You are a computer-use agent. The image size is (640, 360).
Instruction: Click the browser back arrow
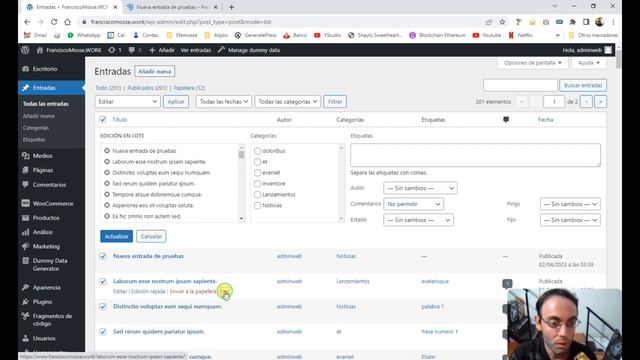27,22
